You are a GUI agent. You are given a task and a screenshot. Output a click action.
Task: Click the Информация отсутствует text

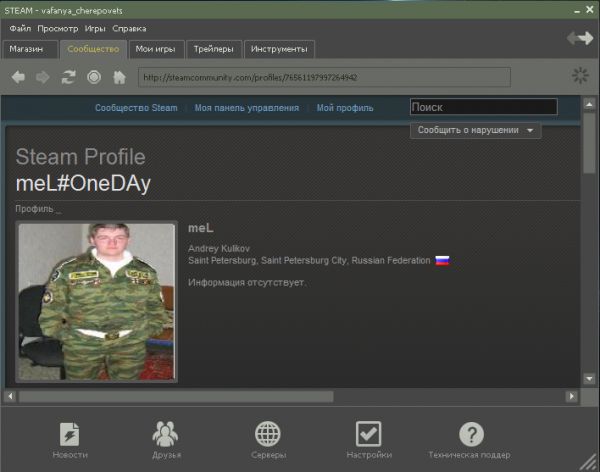(x=247, y=283)
